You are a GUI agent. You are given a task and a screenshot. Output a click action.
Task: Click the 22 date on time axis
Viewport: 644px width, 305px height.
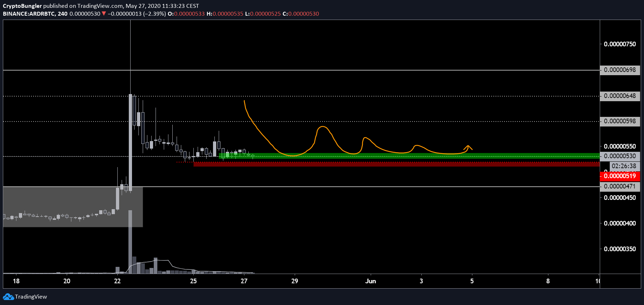(x=117, y=281)
